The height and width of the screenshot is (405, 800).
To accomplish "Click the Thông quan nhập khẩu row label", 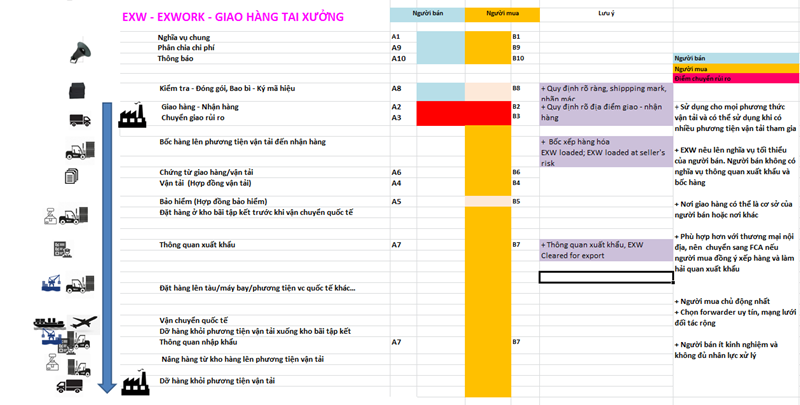I will pyautogui.click(x=198, y=342).
